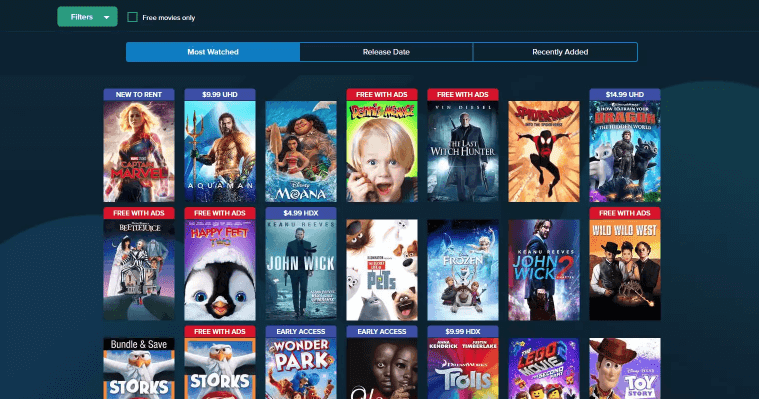The height and width of the screenshot is (399, 759).
Task: Select the Most Watched tab
Action: click(213, 52)
